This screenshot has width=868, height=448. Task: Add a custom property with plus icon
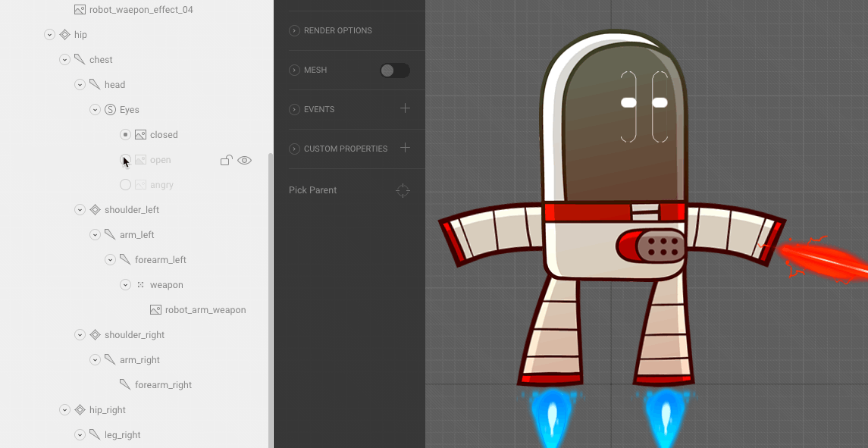coord(405,148)
